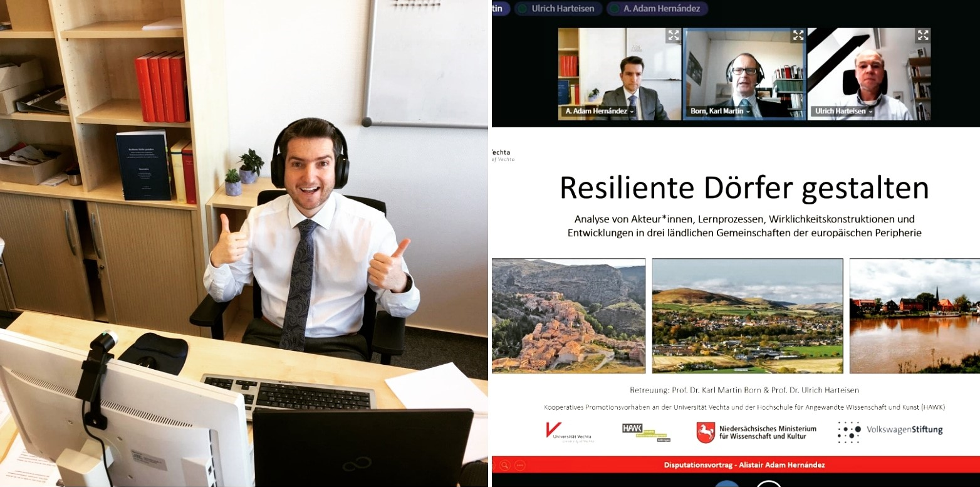Click the A. Adam Hernández talking indicator chip

point(657,9)
